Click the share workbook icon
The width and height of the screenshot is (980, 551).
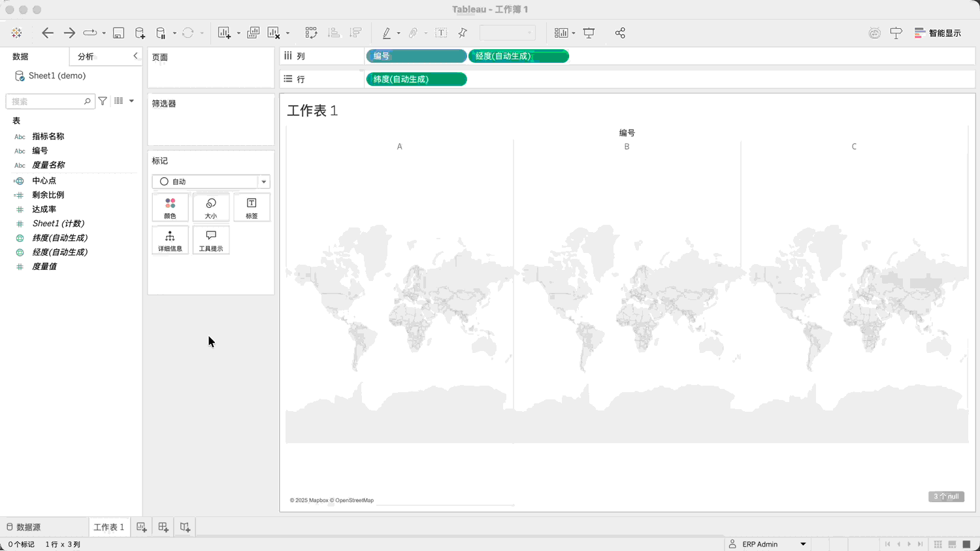[x=620, y=33]
